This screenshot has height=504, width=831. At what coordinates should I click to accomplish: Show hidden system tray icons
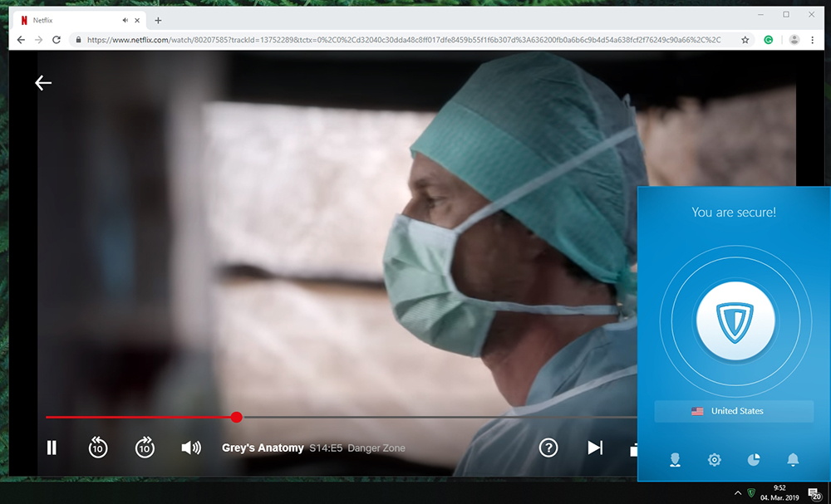pyautogui.click(x=738, y=493)
